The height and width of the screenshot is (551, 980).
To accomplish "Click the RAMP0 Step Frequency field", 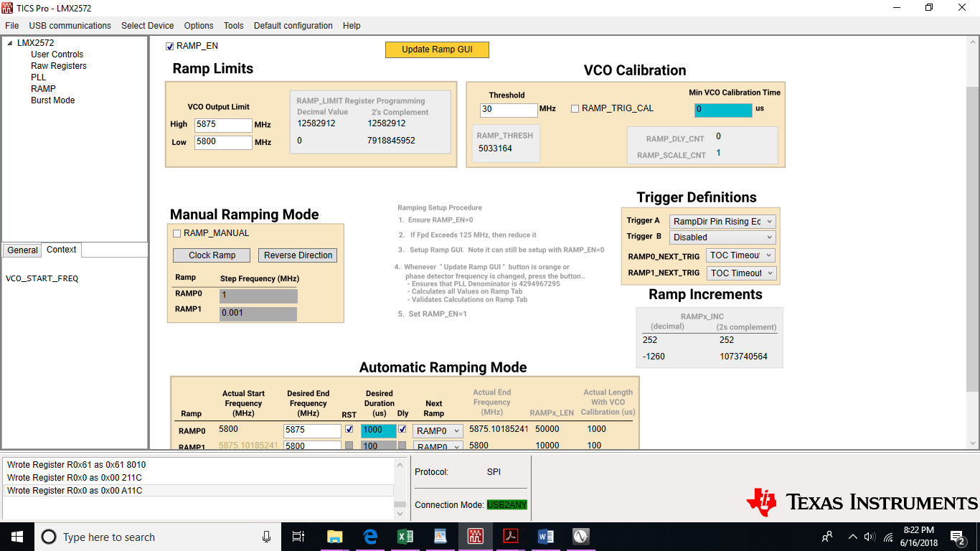I will click(x=258, y=296).
